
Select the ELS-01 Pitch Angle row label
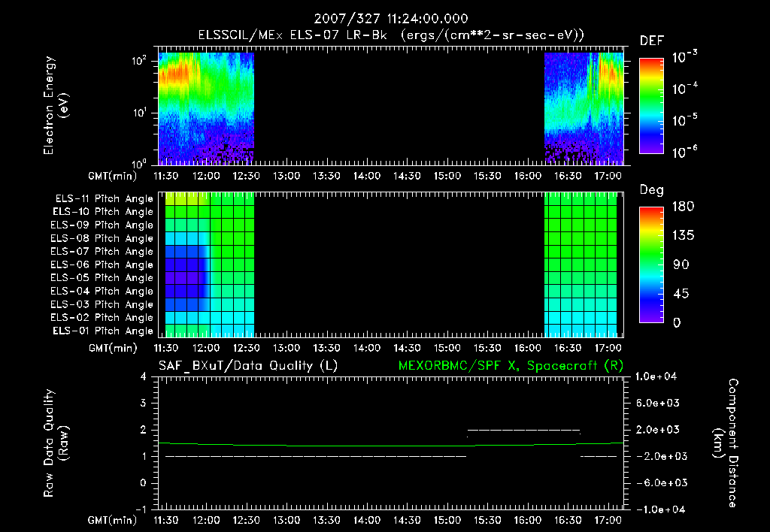[103, 331]
